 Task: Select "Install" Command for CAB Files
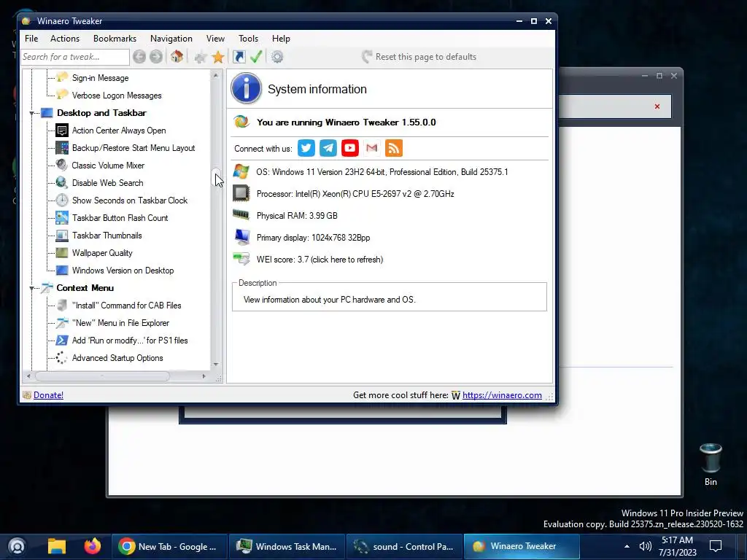click(x=126, y=306)
